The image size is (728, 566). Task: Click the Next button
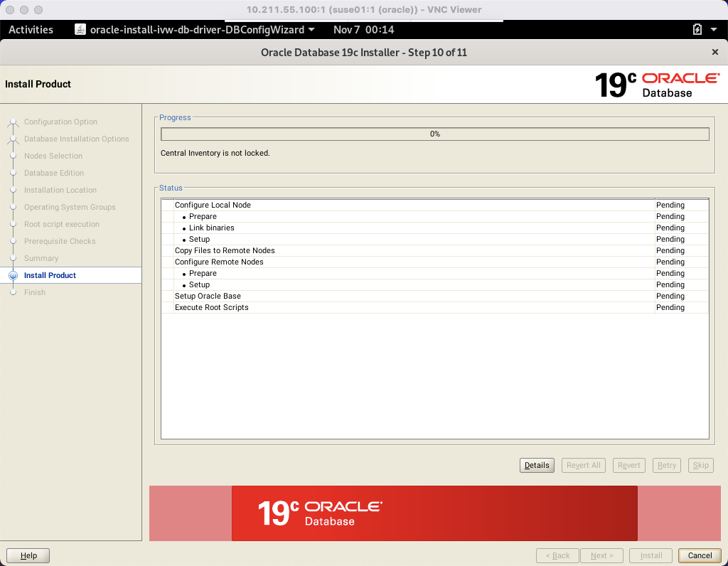pyautogui.click(x=601, y=555)
